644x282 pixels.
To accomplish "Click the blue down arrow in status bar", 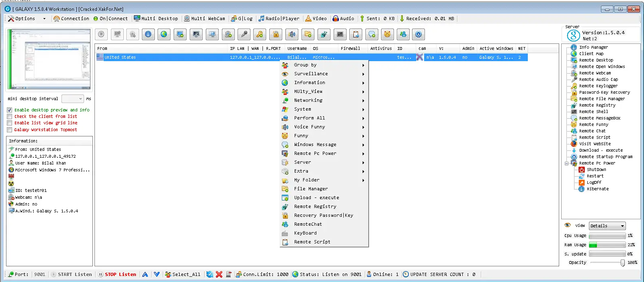I will click(x=157, y=274).
